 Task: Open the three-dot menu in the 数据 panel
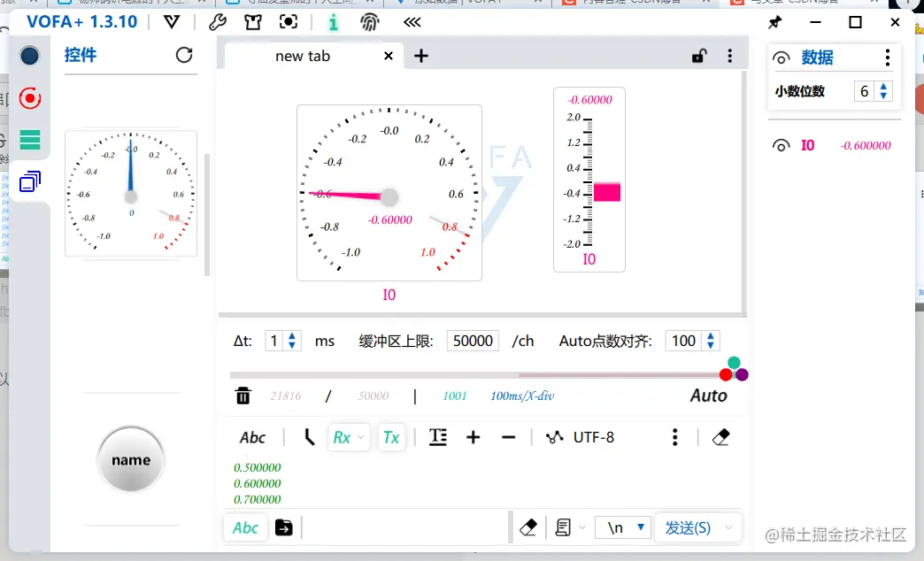tap(887, 58)
